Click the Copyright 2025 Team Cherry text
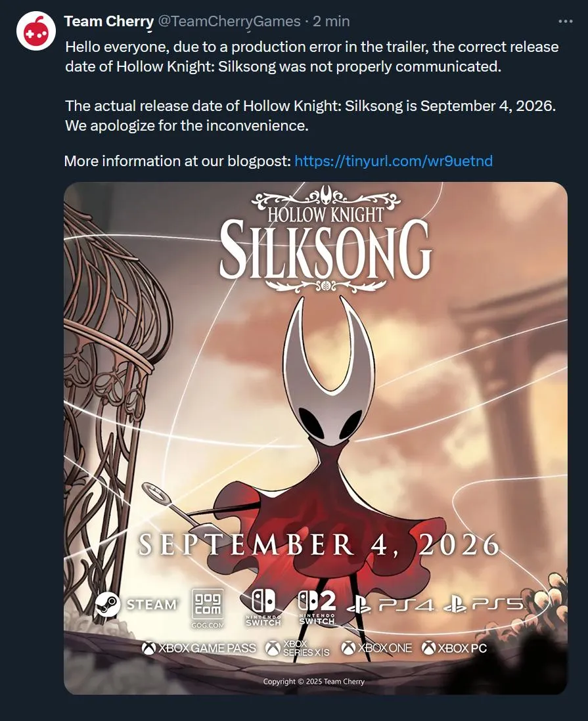Viewport: 588px width, 721px height. [x=314, y=682]
